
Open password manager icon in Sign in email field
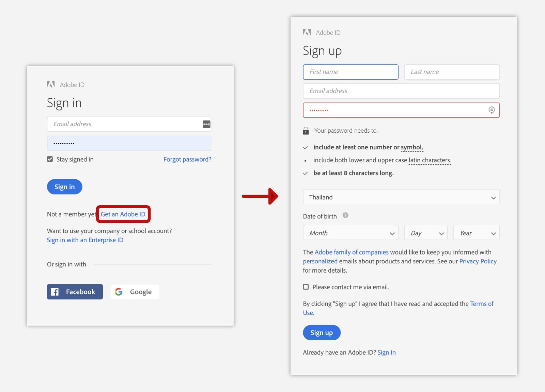coord(206,124)
